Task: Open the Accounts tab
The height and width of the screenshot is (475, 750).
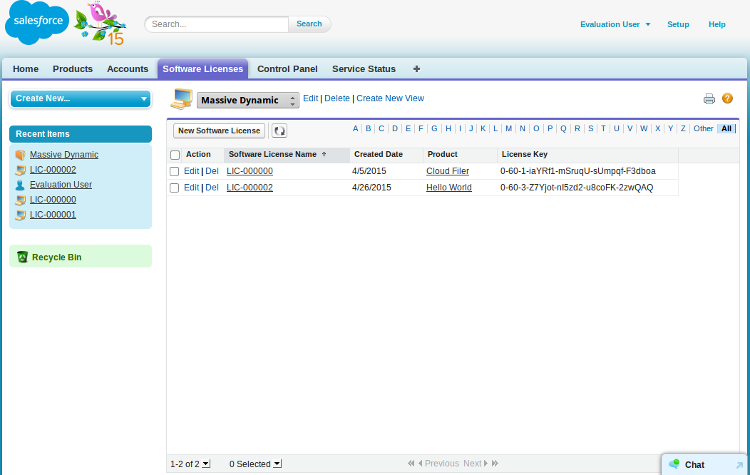Action: [x=127, y=69]
